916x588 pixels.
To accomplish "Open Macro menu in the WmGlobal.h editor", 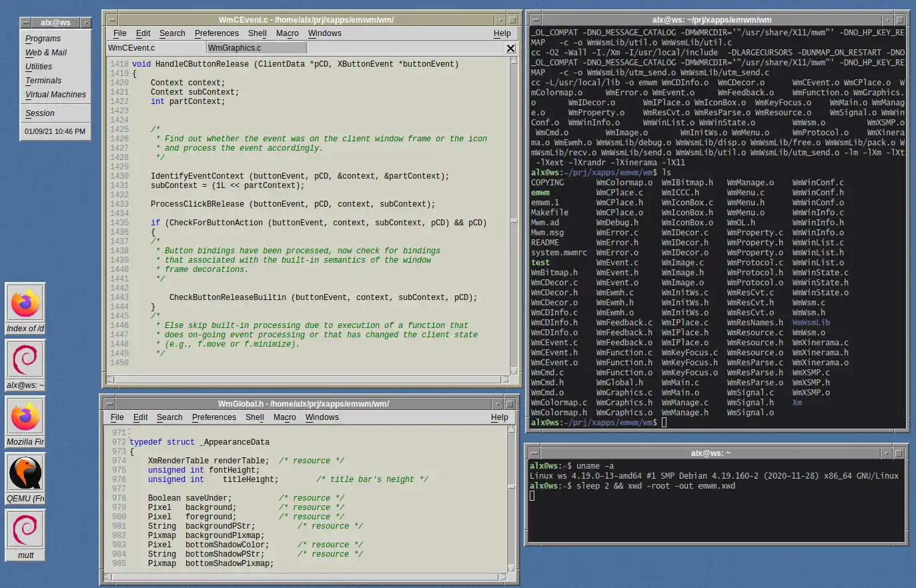I will pos(284,417).
